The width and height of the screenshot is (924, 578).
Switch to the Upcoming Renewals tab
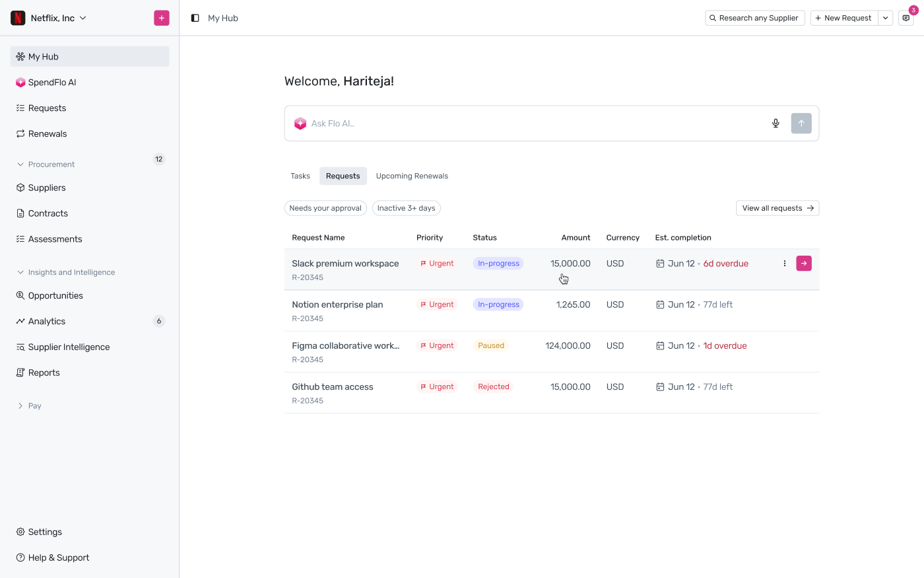(412, 176)
